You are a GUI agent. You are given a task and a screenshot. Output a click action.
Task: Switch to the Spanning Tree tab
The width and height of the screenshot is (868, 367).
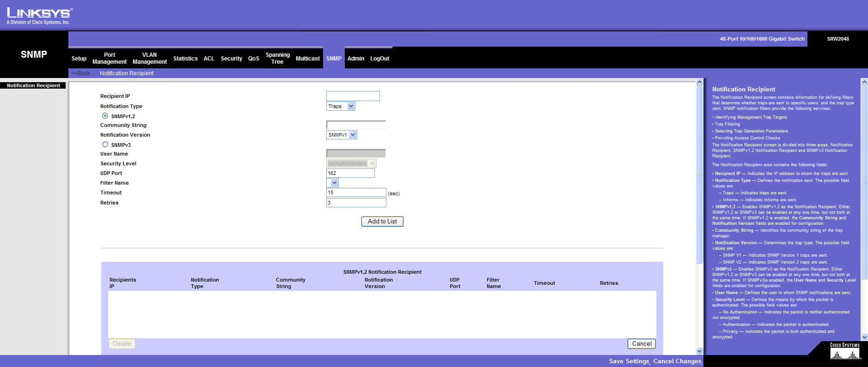pyautogui.click(x=277, y=58)
